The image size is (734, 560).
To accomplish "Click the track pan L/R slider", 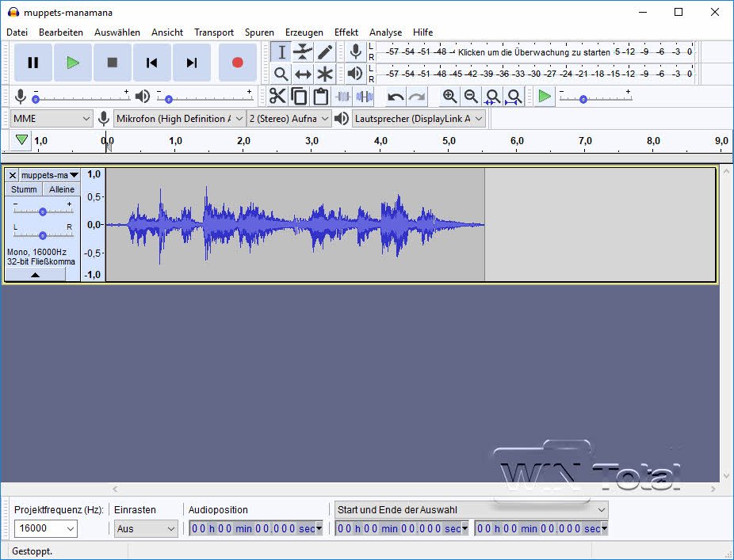I will point(43,234).
